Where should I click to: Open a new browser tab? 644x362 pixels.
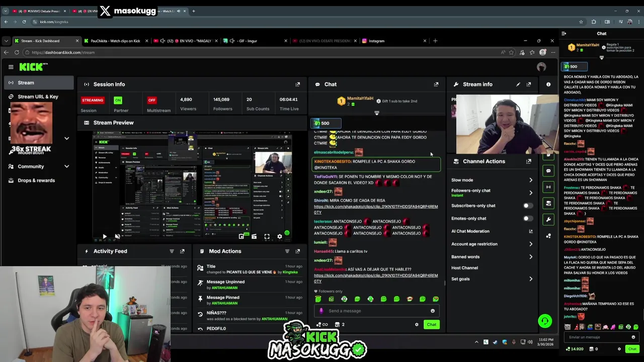point(435,41)
